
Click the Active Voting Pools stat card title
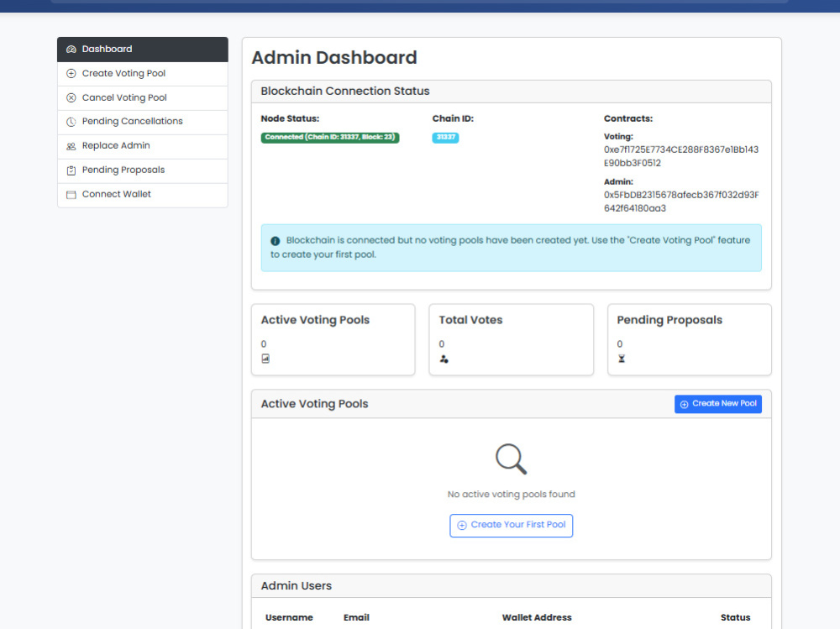315,320
